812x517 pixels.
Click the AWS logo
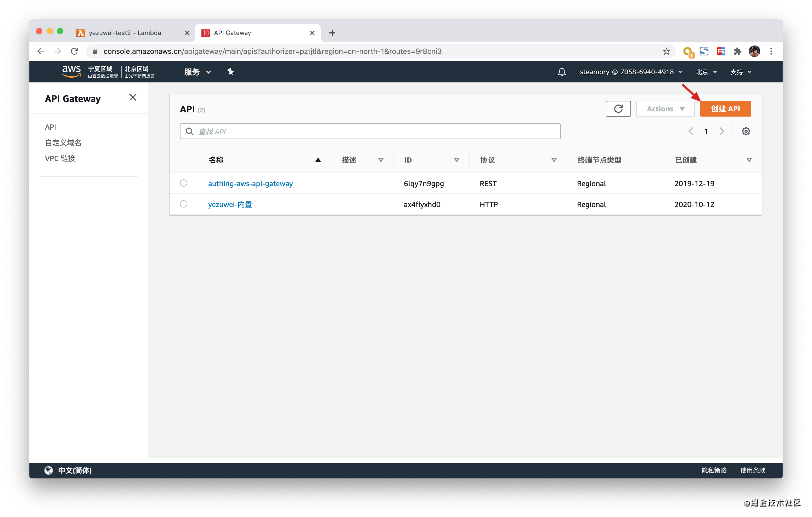[71, 71]
